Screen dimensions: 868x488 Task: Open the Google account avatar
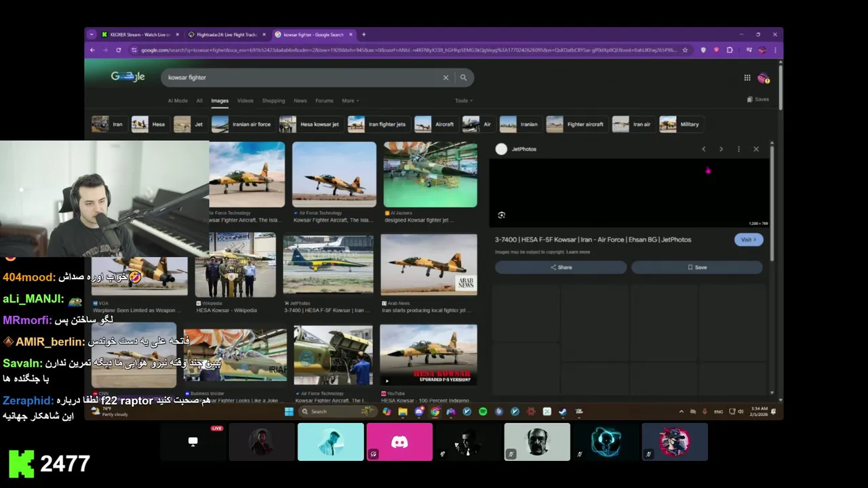[763, 78]
